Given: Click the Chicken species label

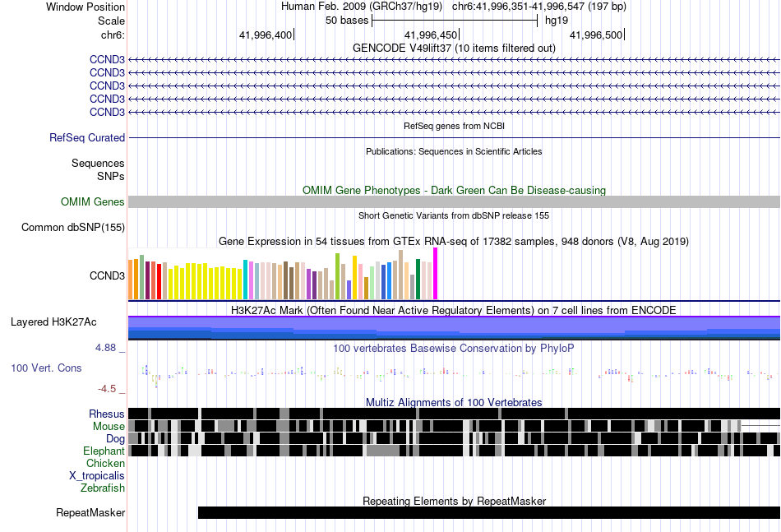Looking at the screenshot, I should click(105, 463).
